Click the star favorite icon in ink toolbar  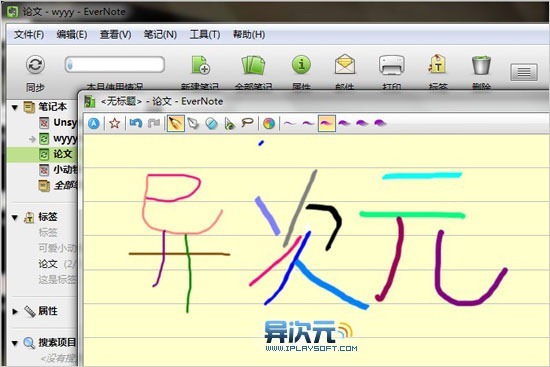(114, 124)
